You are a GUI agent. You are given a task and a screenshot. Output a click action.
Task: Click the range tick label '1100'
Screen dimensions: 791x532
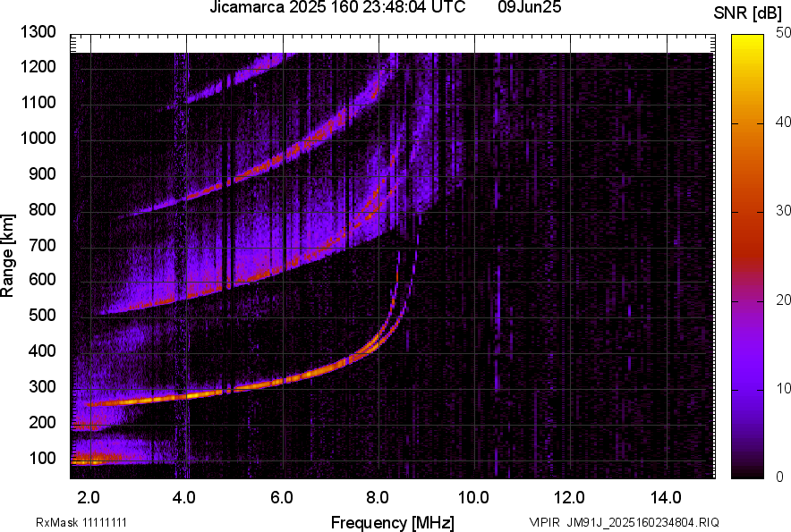(38, 102)
